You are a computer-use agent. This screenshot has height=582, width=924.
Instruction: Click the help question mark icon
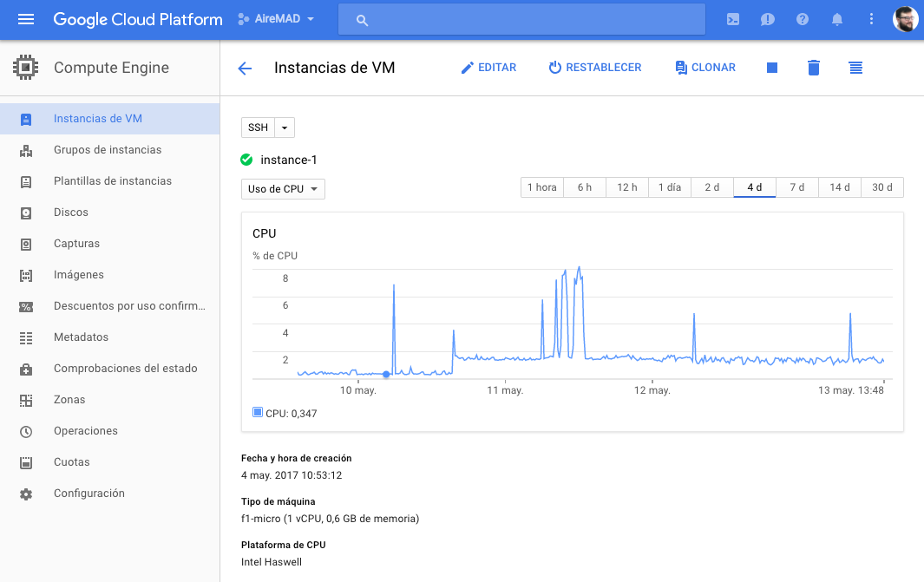(803, 19)
